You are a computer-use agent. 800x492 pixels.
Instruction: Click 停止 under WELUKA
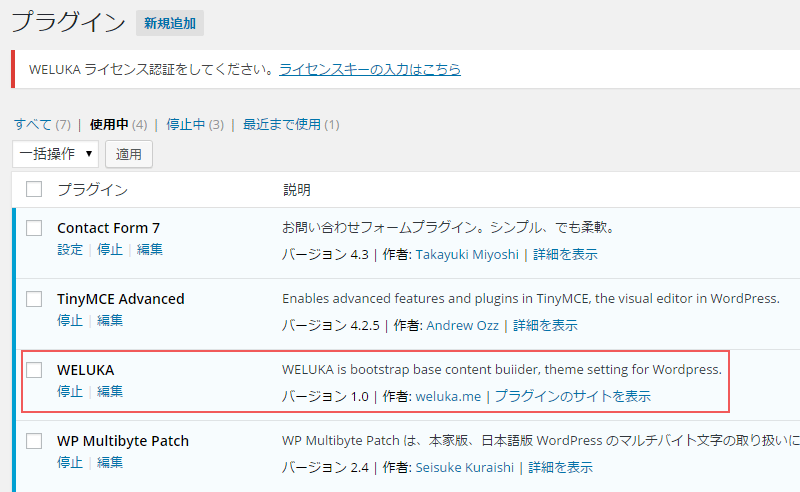click(70, 391)
